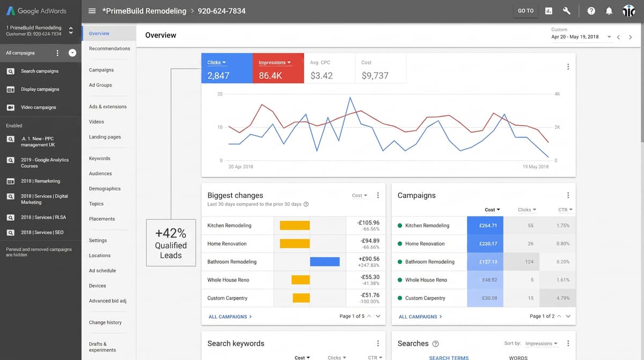Click help icon next to Searches title
644x360 pixels.
(435, 344)
